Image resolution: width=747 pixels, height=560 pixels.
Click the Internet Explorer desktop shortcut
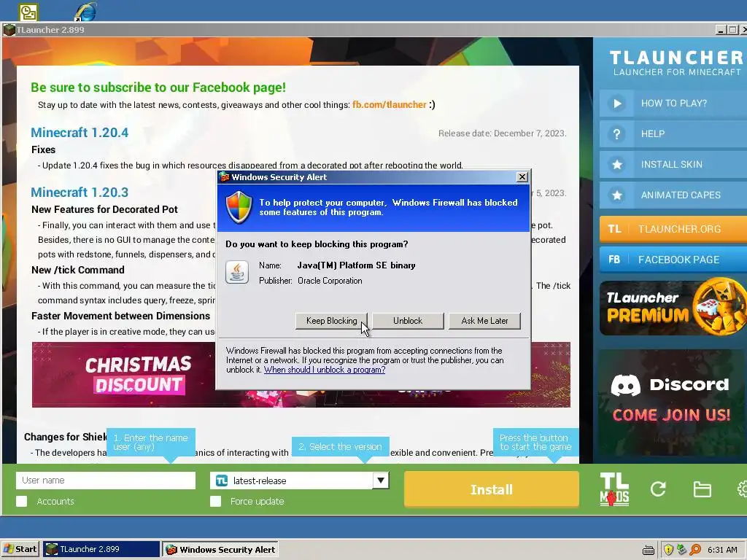click(x=85, y=12)
